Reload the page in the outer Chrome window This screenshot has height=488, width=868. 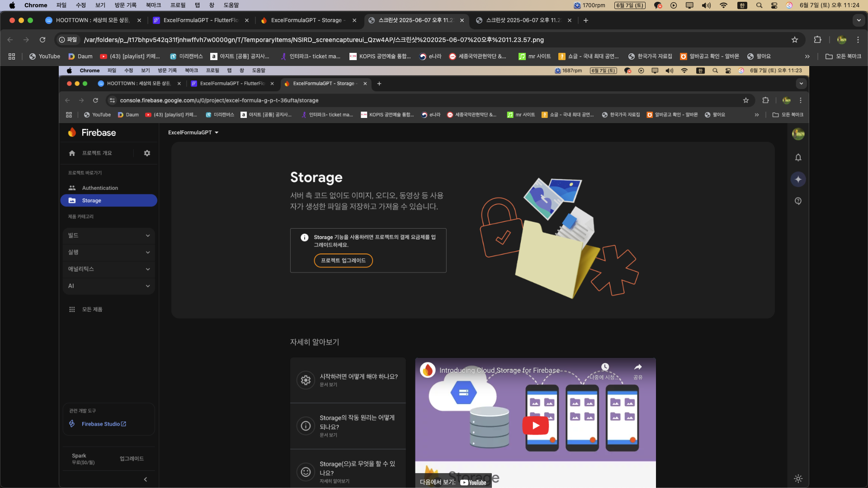point(42,40)
